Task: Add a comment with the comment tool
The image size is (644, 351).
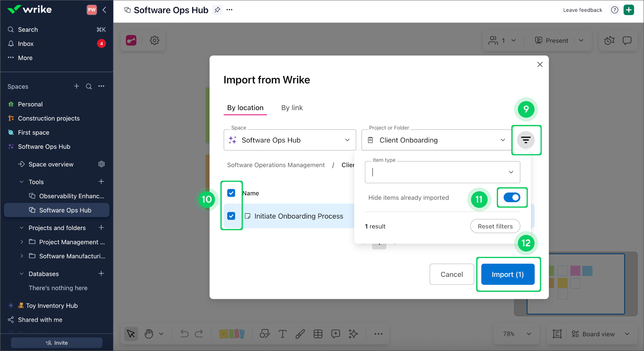Action: click(336, 334)
